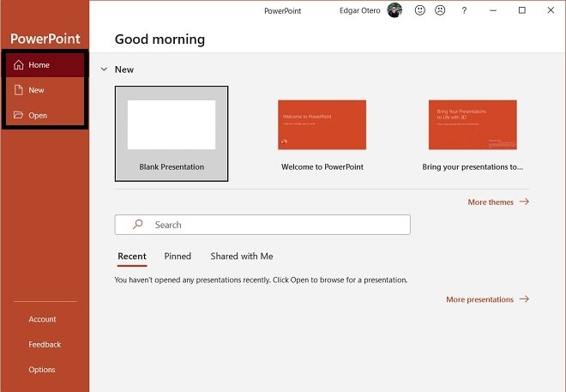Select the New menu label in sidebar
The width and height of the screenshot is (566, 392).
tap(36, 90)
